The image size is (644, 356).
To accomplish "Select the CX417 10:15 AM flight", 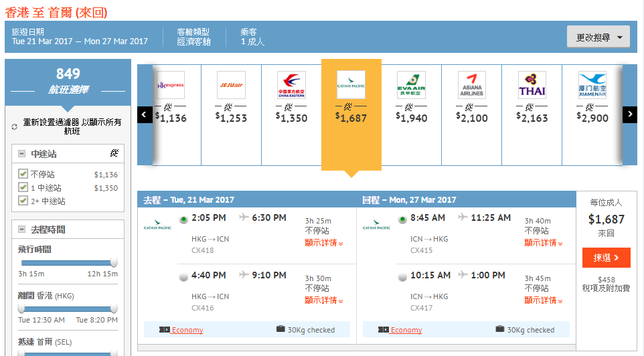I will click(402, 277).
